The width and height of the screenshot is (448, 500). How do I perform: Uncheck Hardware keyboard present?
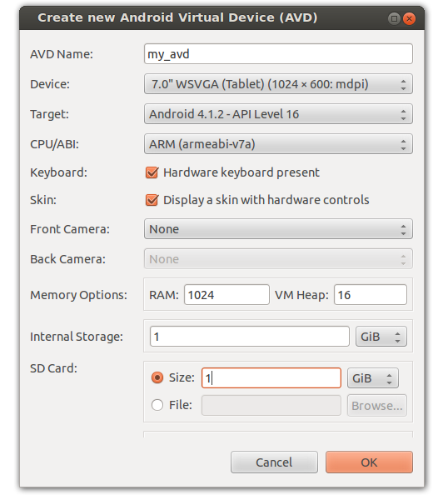(x=152, y=172)
